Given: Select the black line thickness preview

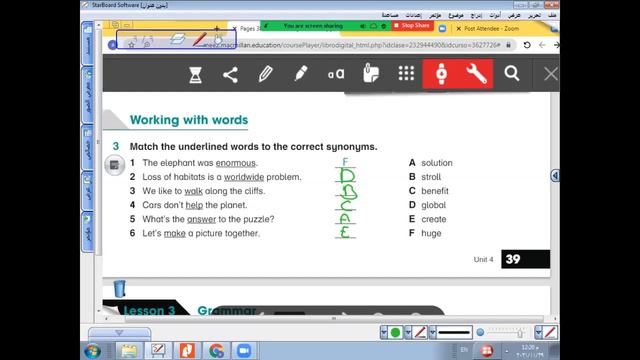Looking at the screenshot, I should pyautogui.click(x=454, y=333).
